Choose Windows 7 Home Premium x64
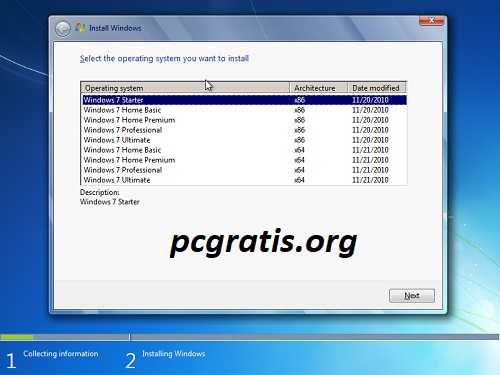500x375 pixels. click(244, 160)
